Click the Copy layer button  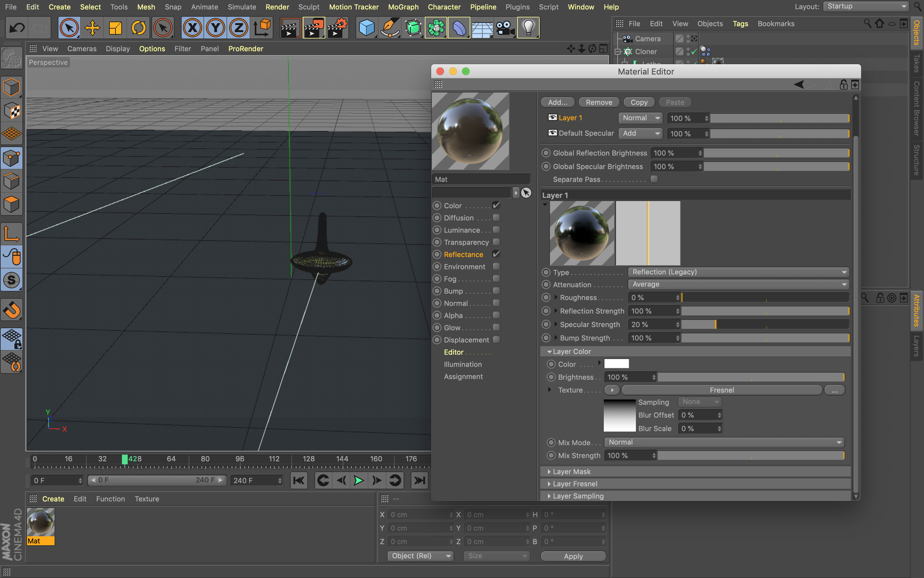click(639, 102)
